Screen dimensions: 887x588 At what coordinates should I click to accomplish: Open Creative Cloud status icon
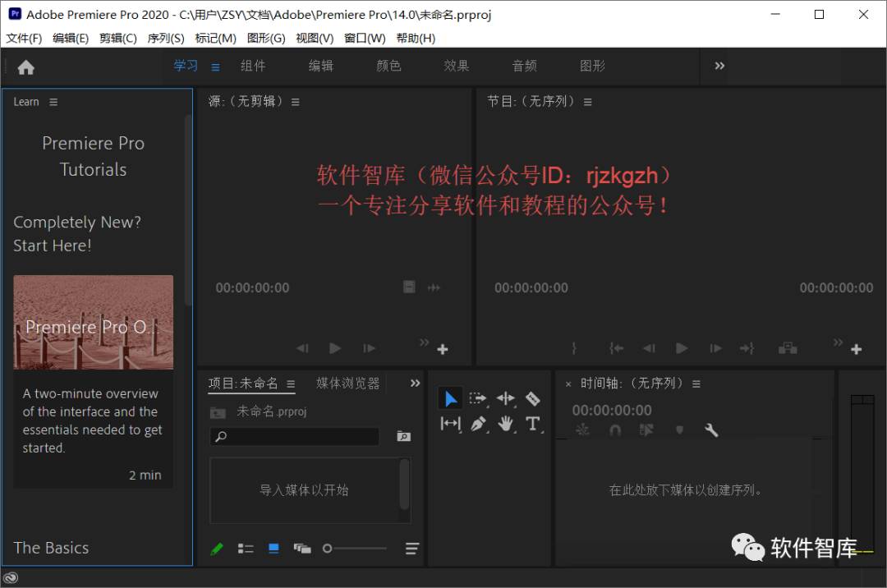[x=11, y=578]
